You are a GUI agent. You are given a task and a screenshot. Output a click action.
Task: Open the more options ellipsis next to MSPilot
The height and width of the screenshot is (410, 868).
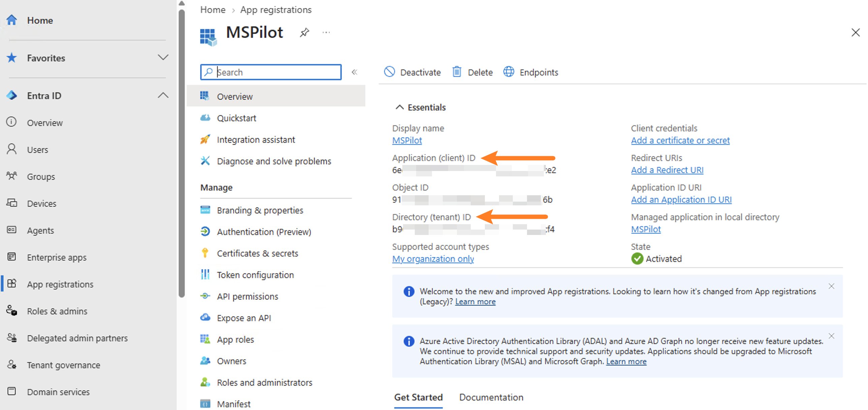pyautogui.click(x=326, y=33)
